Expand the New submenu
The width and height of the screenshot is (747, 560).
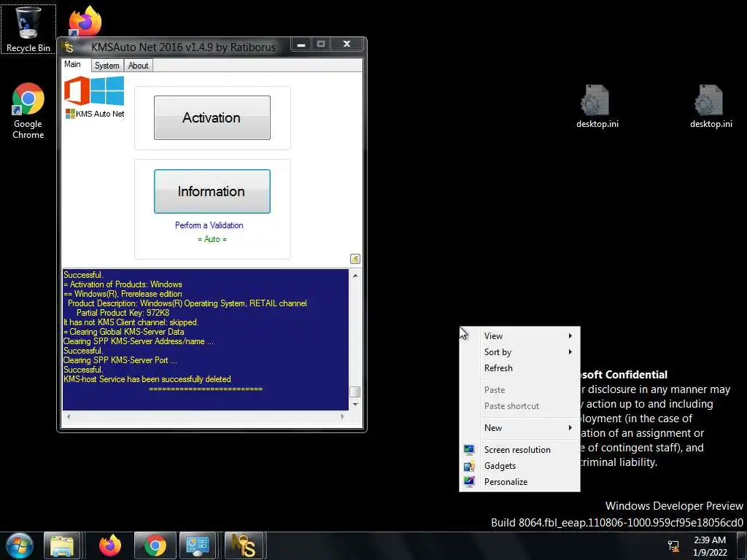tap(519, 427)
